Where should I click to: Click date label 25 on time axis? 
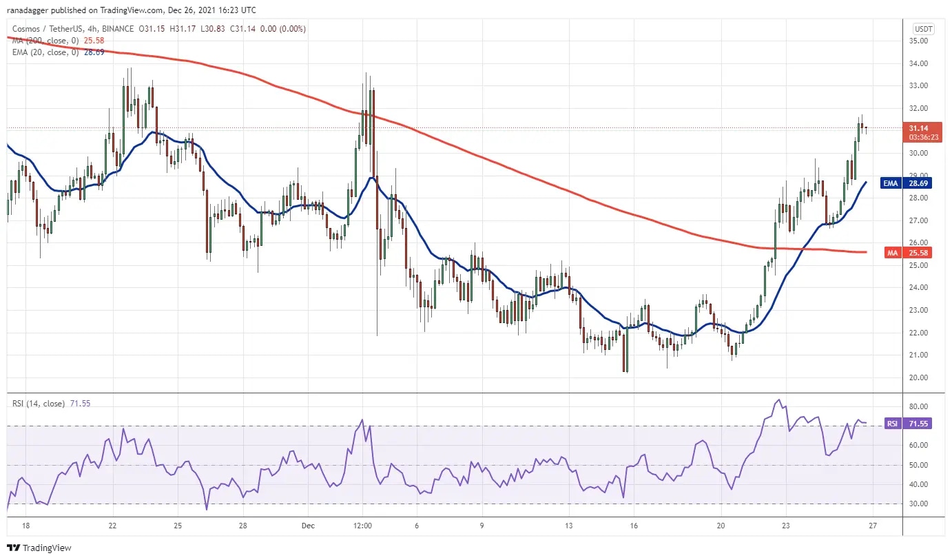pyautogui.click(x=178, y=525)
